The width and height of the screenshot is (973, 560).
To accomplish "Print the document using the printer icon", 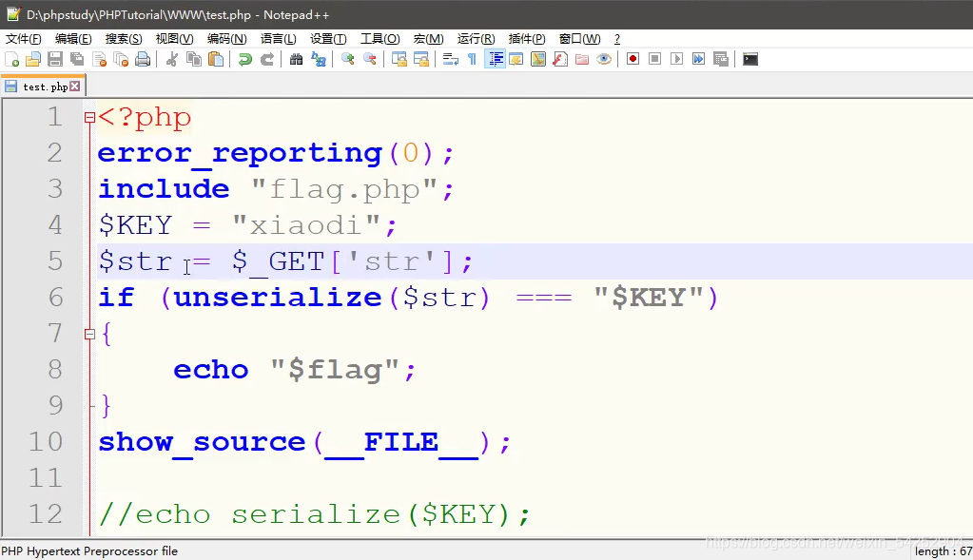I will click(x=143, y=59).
